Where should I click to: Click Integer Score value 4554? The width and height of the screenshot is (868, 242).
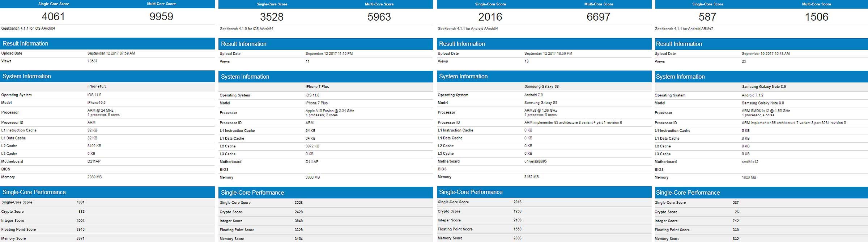[x=80, y=220]
